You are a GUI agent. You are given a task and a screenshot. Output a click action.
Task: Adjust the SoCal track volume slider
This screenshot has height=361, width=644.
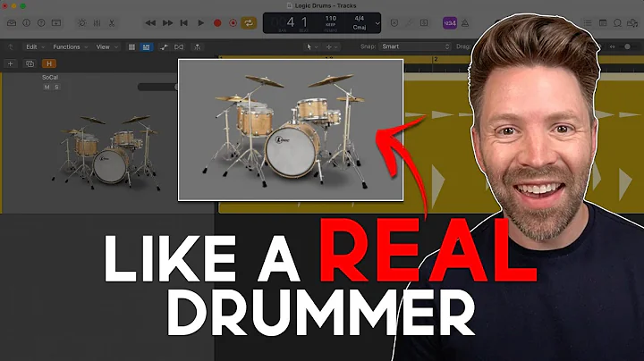157,87
